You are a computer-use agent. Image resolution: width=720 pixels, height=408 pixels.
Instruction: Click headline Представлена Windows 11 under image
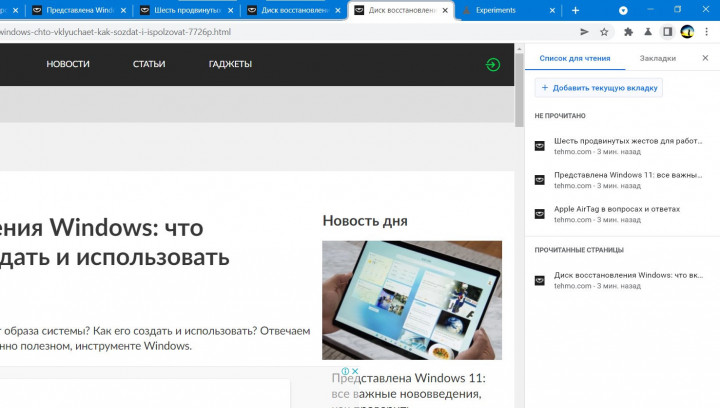tap(409, 392)
